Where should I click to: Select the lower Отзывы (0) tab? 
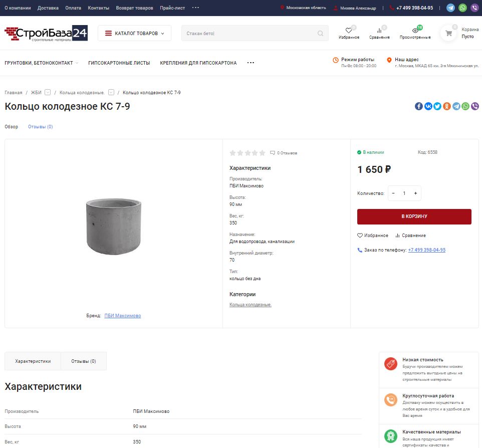click(x=84, y=361)
